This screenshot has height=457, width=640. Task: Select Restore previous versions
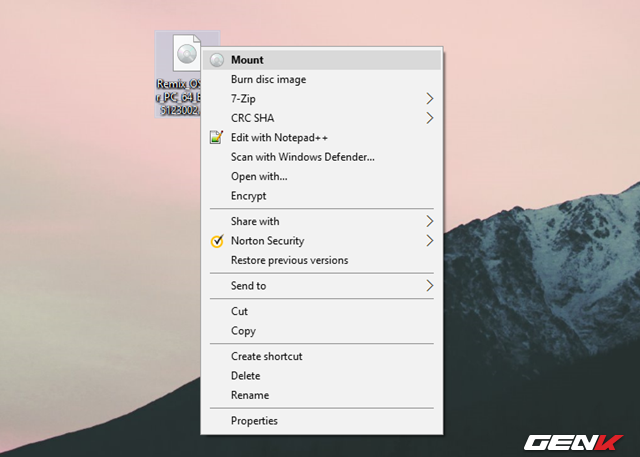[322, 260]
